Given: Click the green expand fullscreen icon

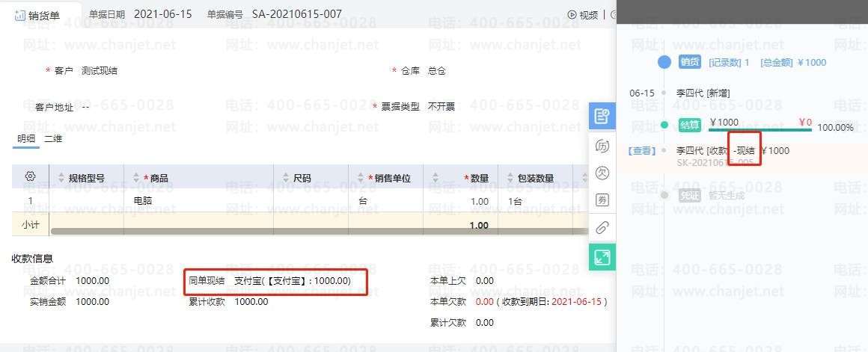Looking at the screenshot, I should click(x=602, y=257).
